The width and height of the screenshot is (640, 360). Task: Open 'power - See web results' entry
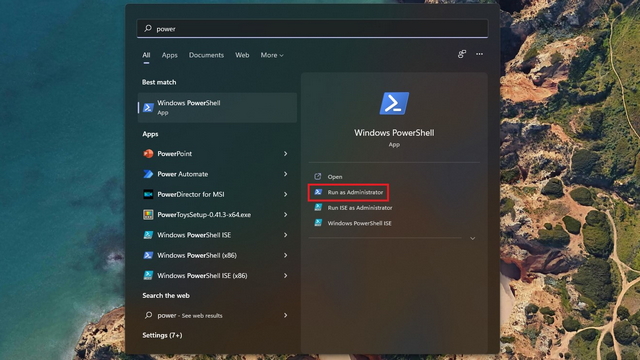pyautogui.click(x=216, y=315)
